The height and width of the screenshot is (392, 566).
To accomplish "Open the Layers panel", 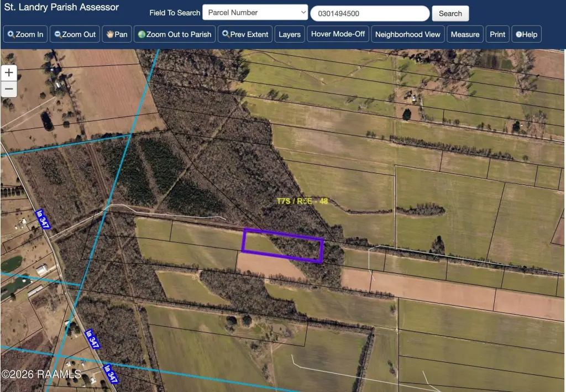I will [289, 34].
